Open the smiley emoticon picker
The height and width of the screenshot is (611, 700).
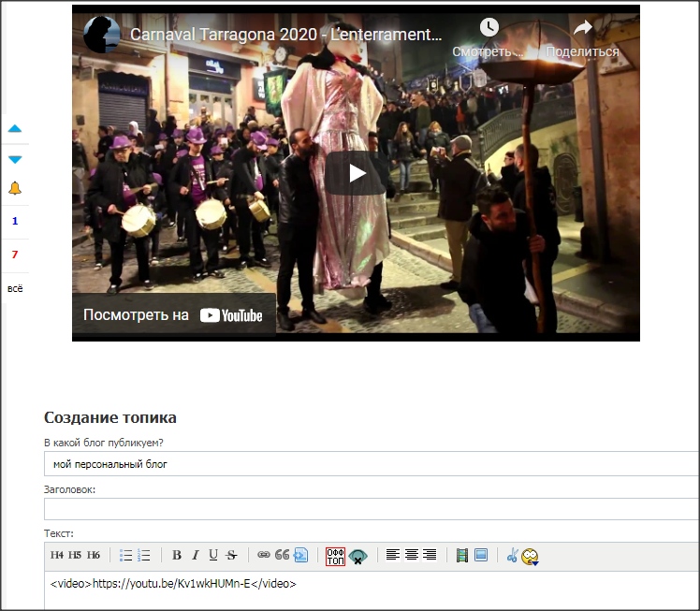(x=531, y=556)
